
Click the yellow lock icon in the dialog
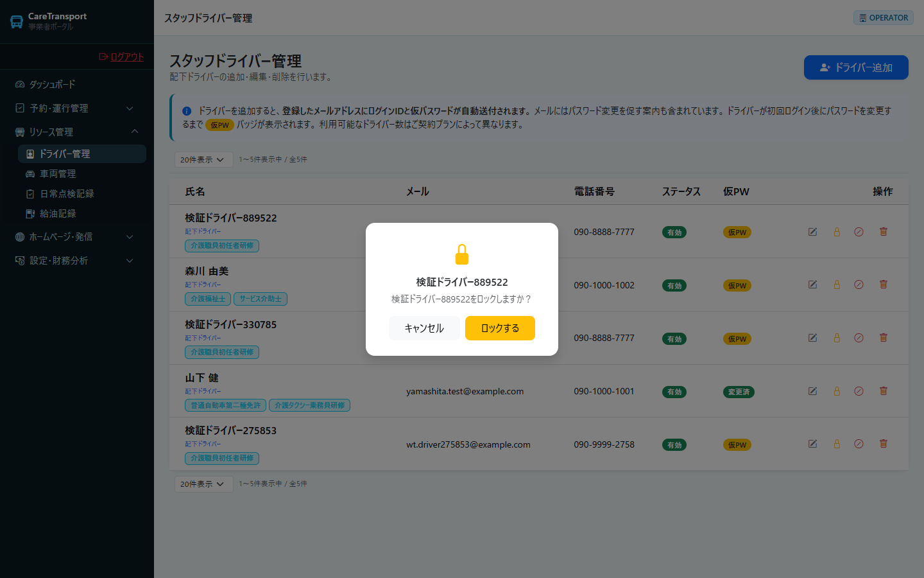[x=462, y=254]
